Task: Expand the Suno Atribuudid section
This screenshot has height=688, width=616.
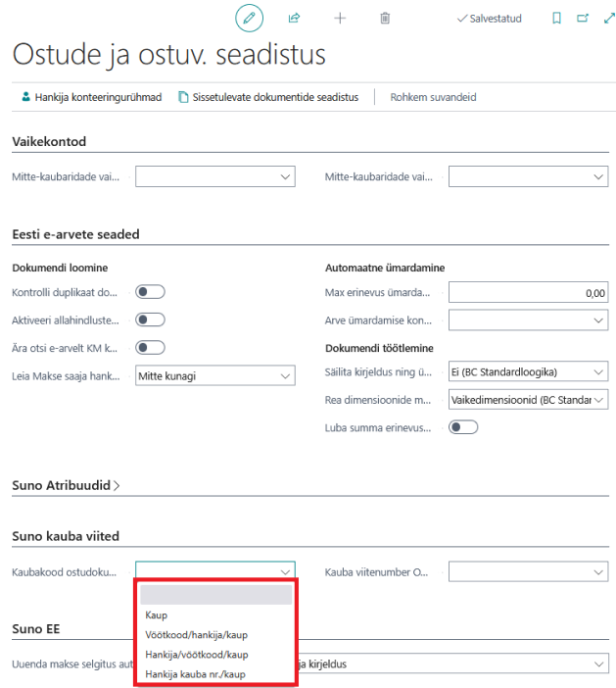Action: (66, 485)
